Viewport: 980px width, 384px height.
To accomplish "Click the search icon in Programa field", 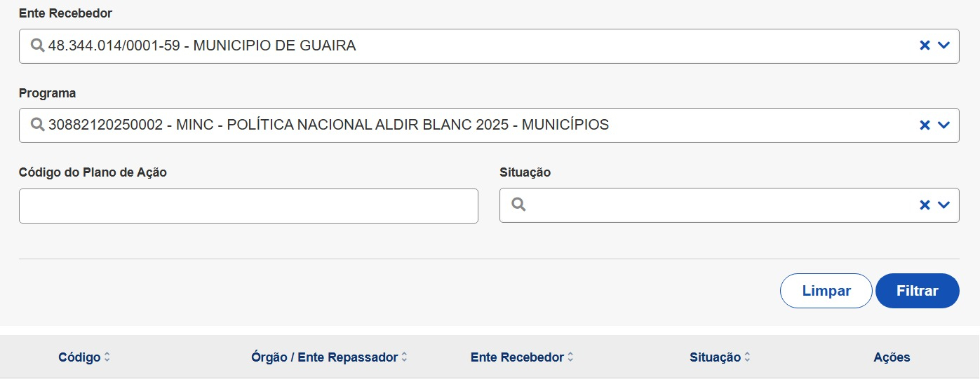I will [38, 125].
